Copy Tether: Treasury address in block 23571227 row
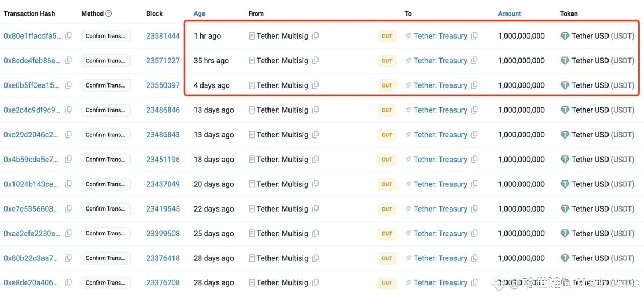 474,60
